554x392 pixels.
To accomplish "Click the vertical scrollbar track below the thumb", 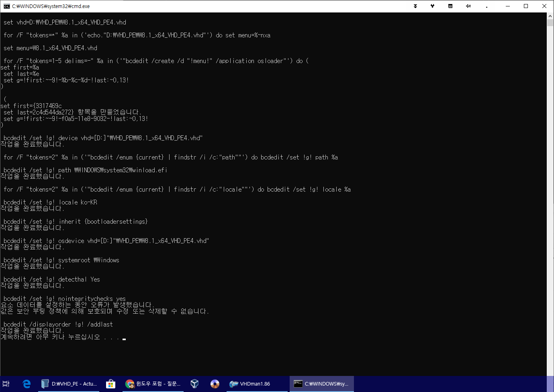I will [550, 201].
